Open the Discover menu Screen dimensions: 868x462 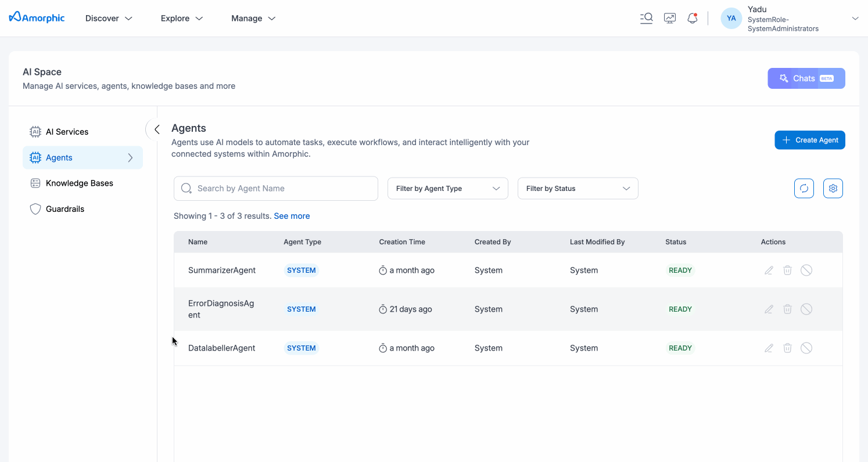[109, 19]
